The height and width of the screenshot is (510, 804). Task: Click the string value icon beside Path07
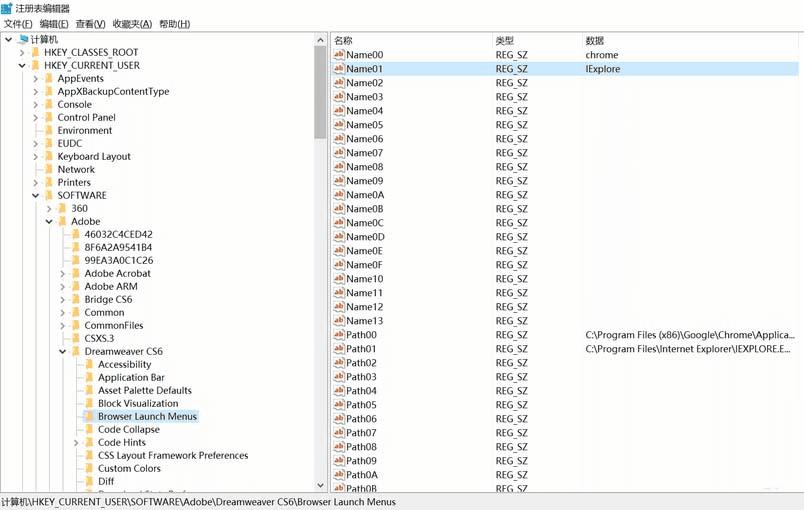pos(338,433)
